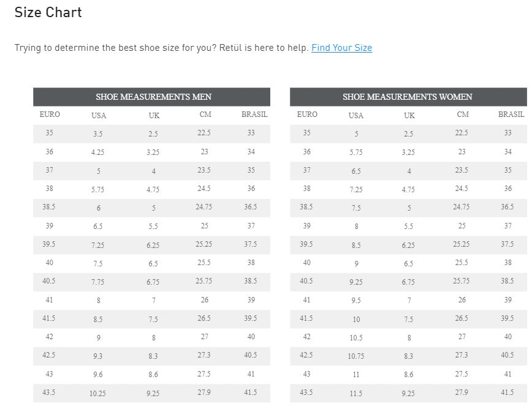Click the Find Your Size link

click(341, 48)
